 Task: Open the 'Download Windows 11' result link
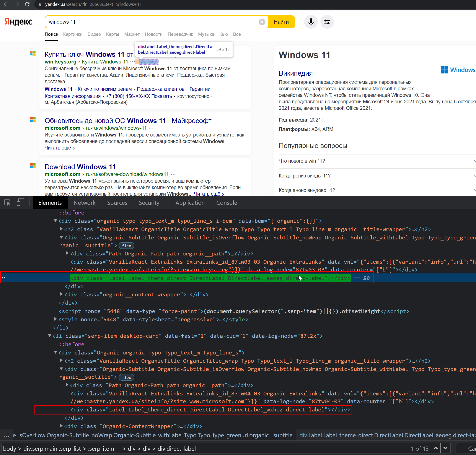tap(80, 167)
